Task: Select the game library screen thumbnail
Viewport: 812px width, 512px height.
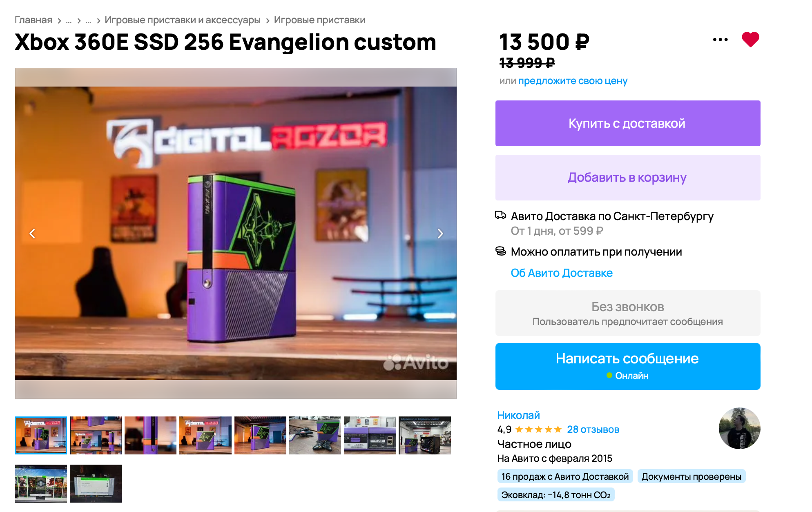Action: pyautogui.click(x=41, y=483)
